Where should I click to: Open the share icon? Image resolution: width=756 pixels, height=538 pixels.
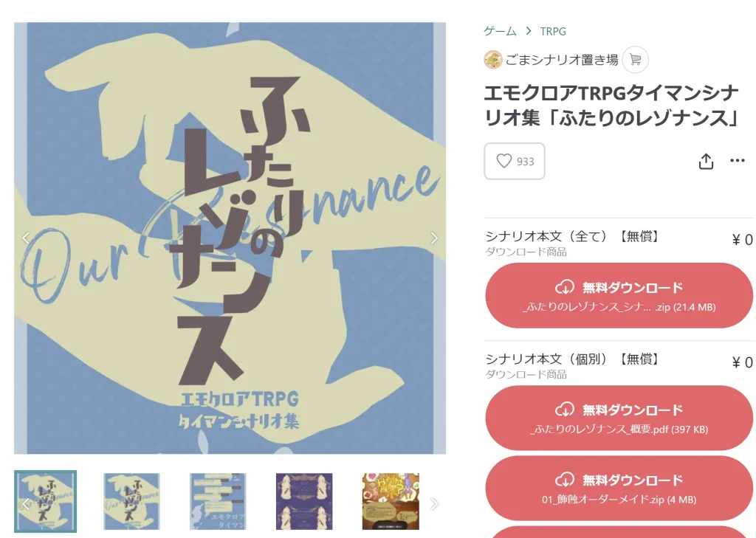(706, 162)
